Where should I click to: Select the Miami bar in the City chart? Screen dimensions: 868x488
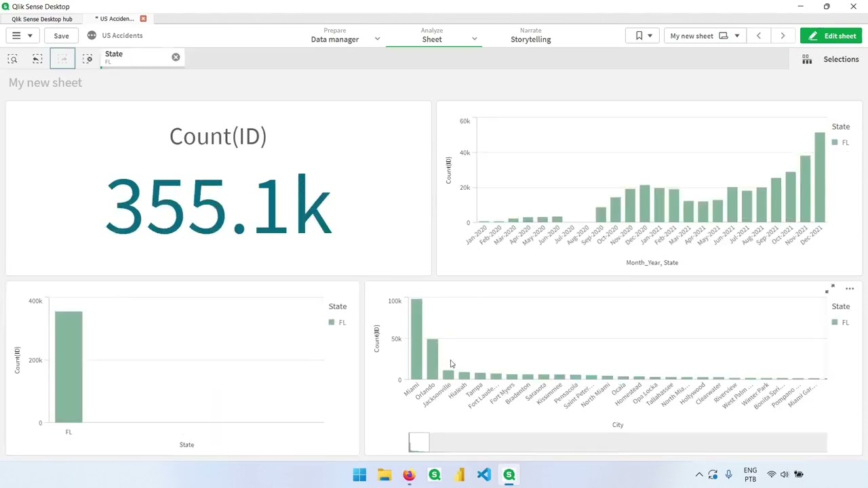click(416, 339)
